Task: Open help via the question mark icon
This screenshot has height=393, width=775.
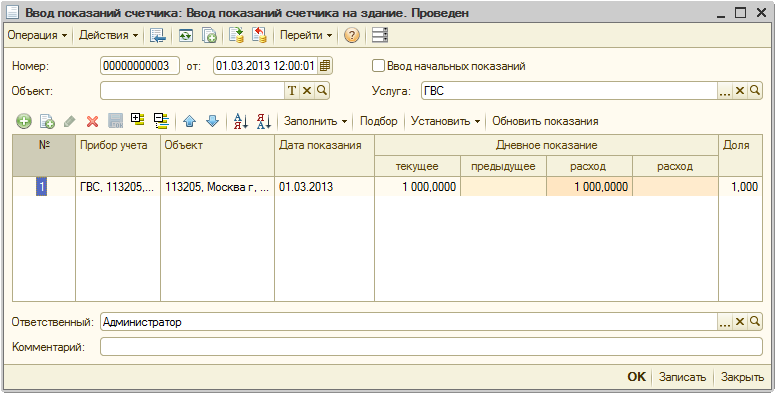Action: (x=351, y=35)
